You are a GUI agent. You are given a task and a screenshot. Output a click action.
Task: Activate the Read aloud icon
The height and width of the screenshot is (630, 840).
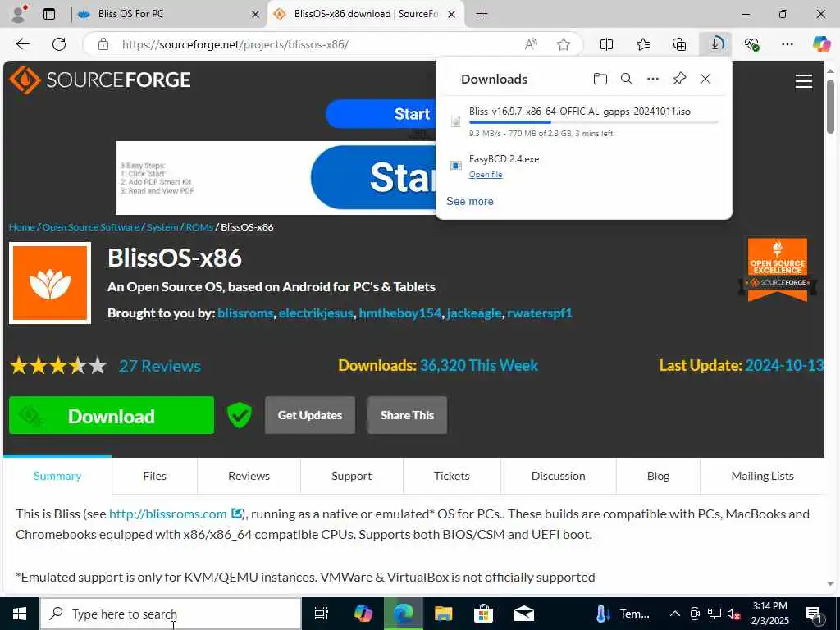tap(531, 44)
